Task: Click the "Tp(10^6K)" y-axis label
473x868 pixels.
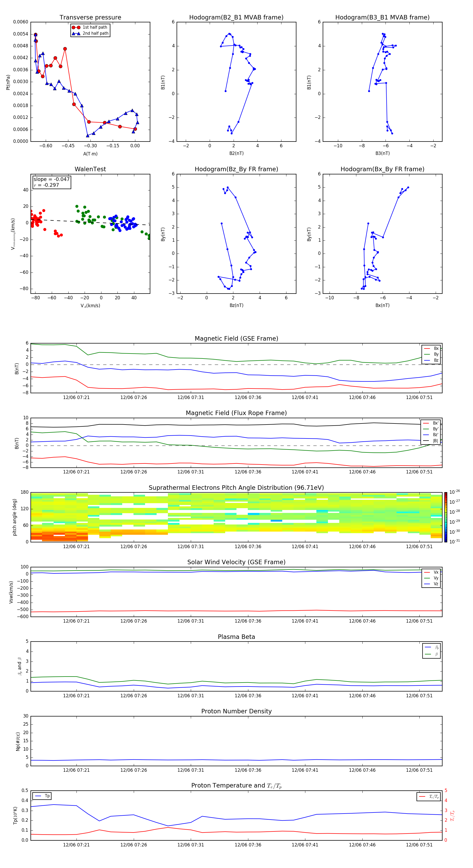Action: tap(15, 815)
